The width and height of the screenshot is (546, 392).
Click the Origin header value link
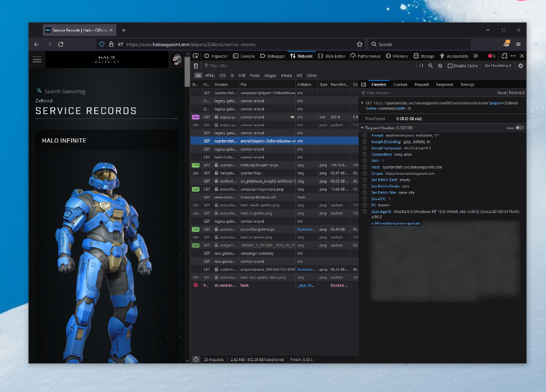(x=409, y=173)
